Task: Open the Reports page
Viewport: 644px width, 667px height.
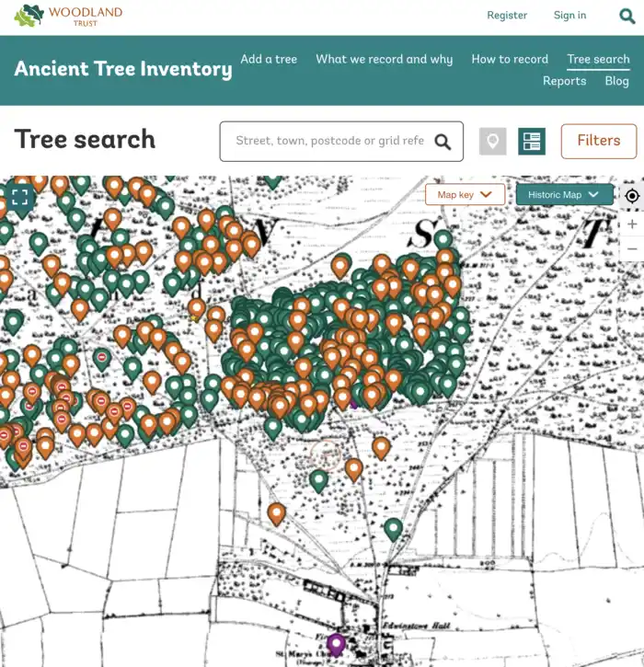Action: (x=565, y=81)
